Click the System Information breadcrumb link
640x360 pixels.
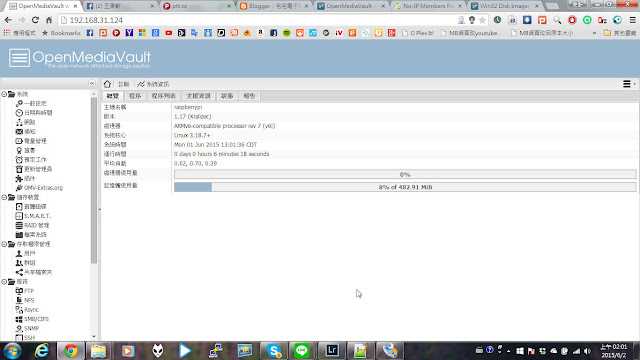[x=153, y=84]
